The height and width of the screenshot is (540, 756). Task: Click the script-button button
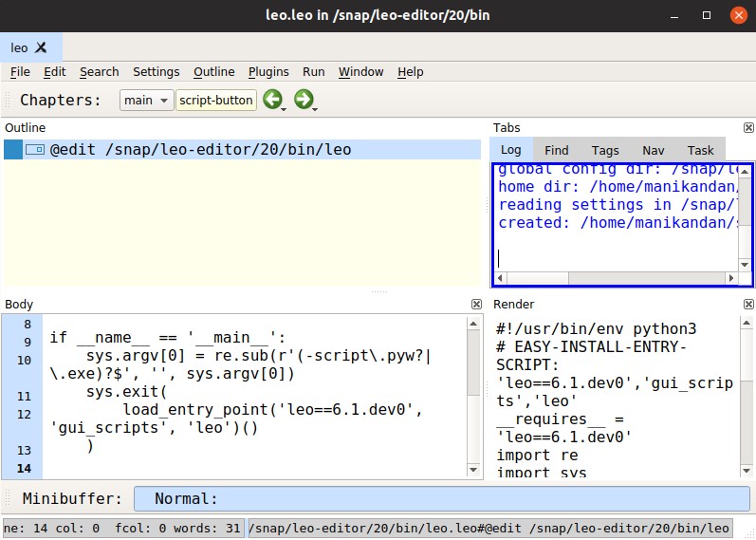[216, 100]
